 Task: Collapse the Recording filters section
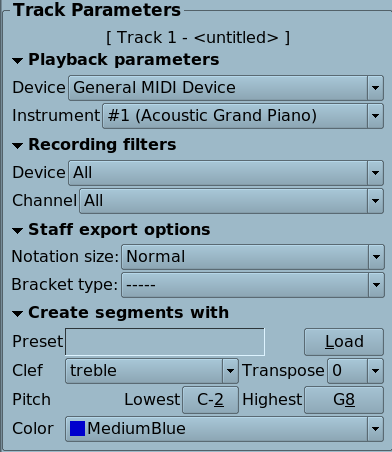coord(17,146)
